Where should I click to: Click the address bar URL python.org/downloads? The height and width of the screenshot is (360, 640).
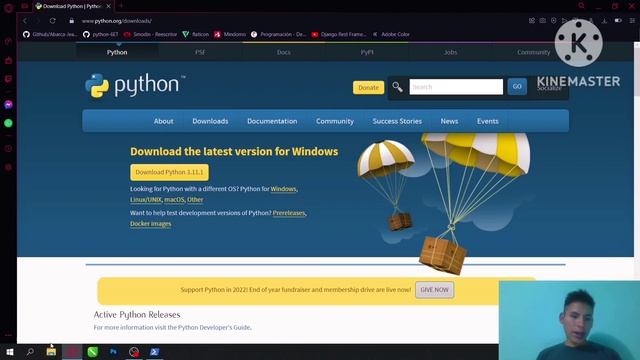116,21
